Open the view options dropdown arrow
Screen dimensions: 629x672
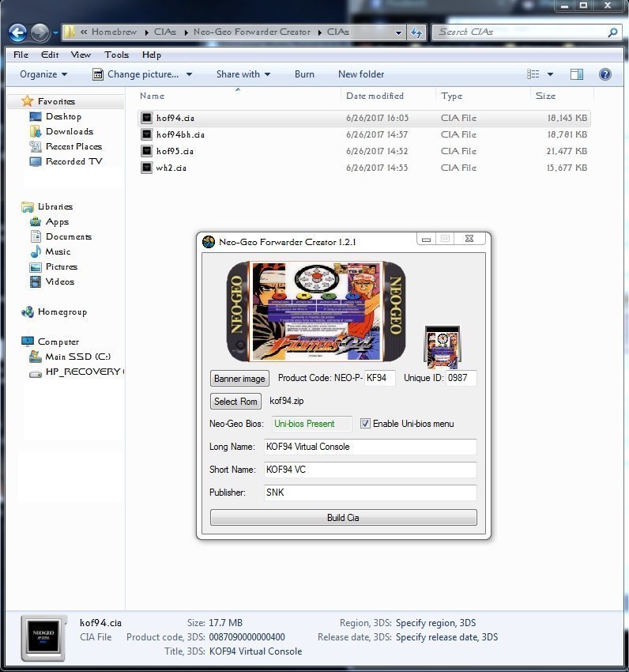[550, 74]
